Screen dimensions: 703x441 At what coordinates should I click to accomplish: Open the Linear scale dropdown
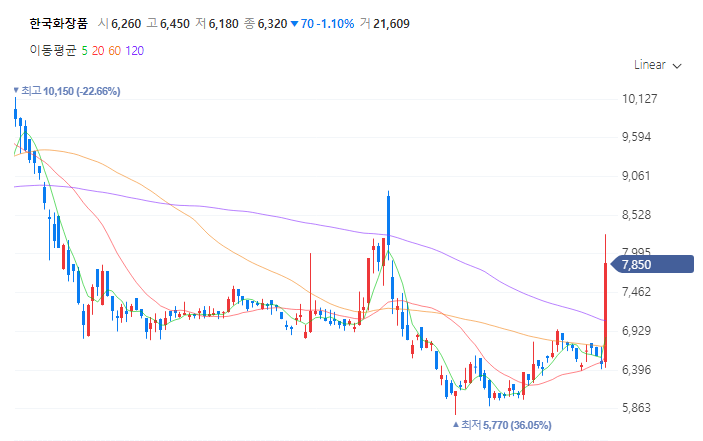[x=657, y=65]
